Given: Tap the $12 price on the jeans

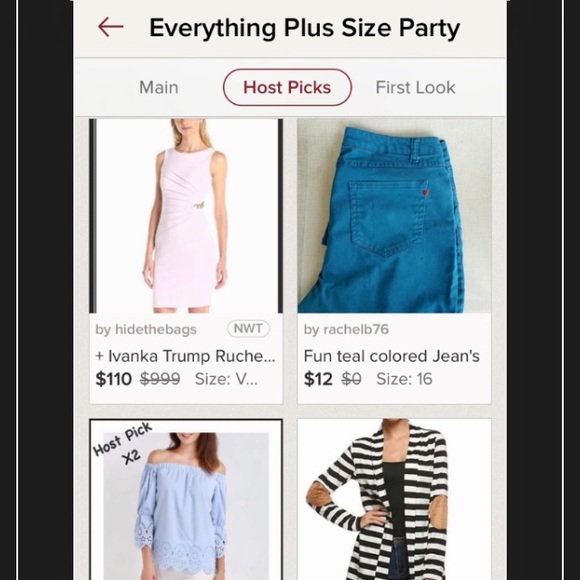Looking at the screenshot, I should [x=318, y=379].
